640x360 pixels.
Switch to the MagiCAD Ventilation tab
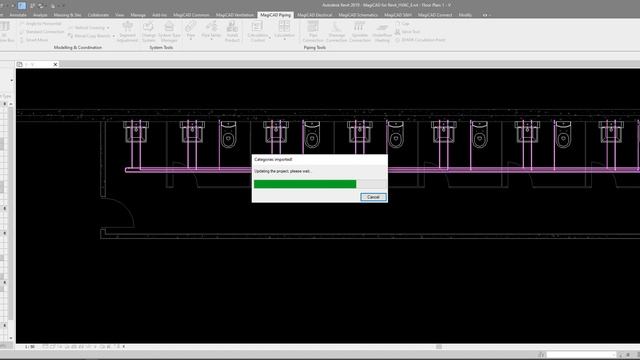click(235, 15)
